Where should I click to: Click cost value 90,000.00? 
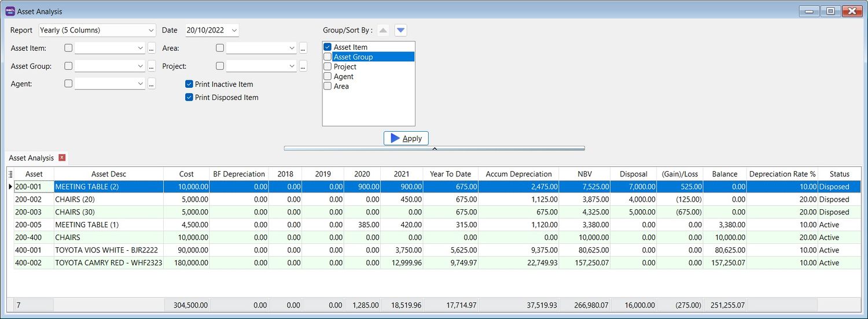186,250
